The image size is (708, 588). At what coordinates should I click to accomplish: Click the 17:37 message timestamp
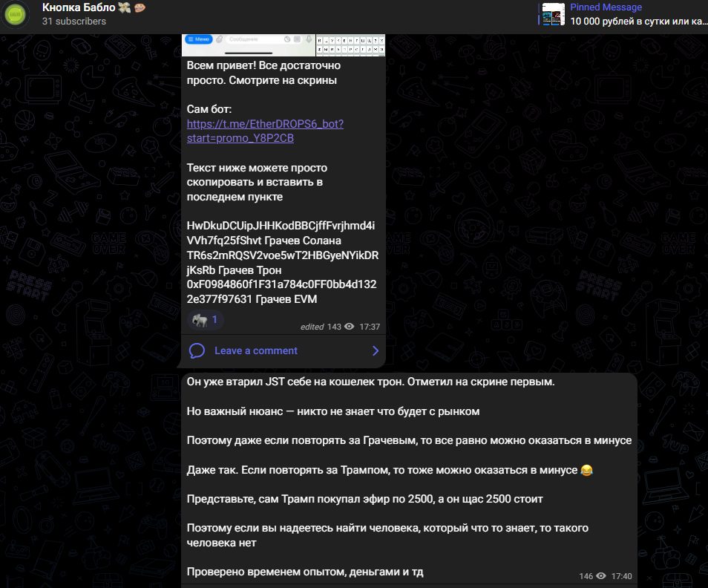370,327
